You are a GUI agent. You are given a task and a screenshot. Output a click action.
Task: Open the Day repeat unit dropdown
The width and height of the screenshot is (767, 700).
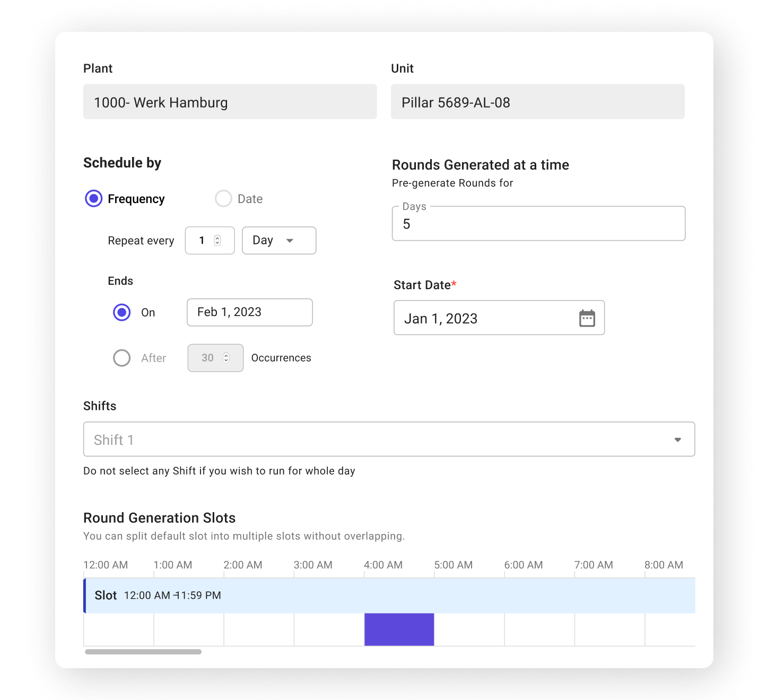[279, 240]
